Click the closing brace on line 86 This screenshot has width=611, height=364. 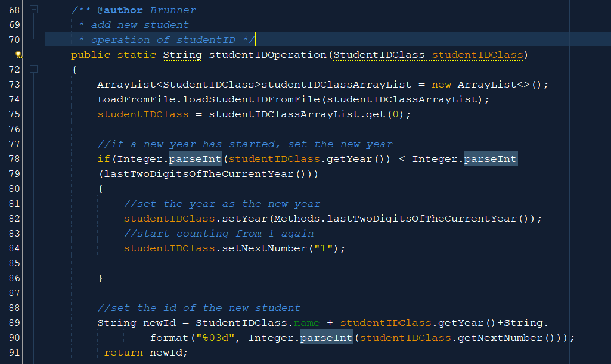[101, 278]
